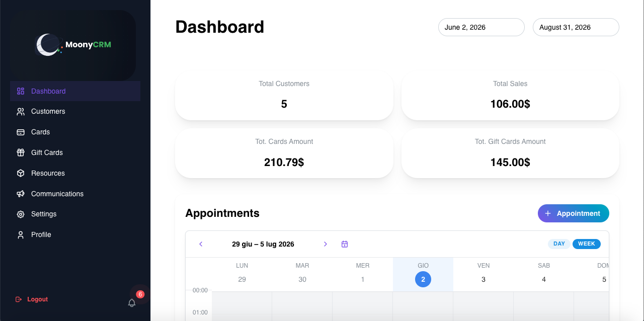This screenshot has width=644, height=321.
Task: Open the Dashboard menu item
Action: [x=75, y=91]
